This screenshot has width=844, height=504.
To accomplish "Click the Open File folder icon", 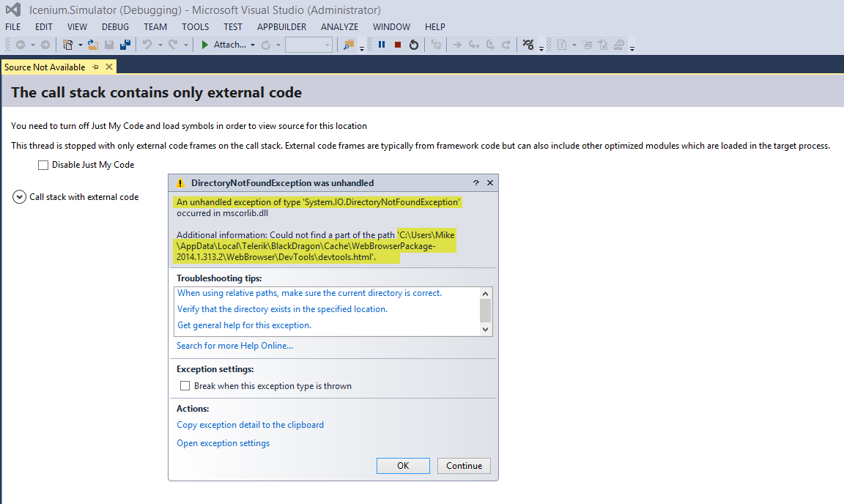I will 93,45.
